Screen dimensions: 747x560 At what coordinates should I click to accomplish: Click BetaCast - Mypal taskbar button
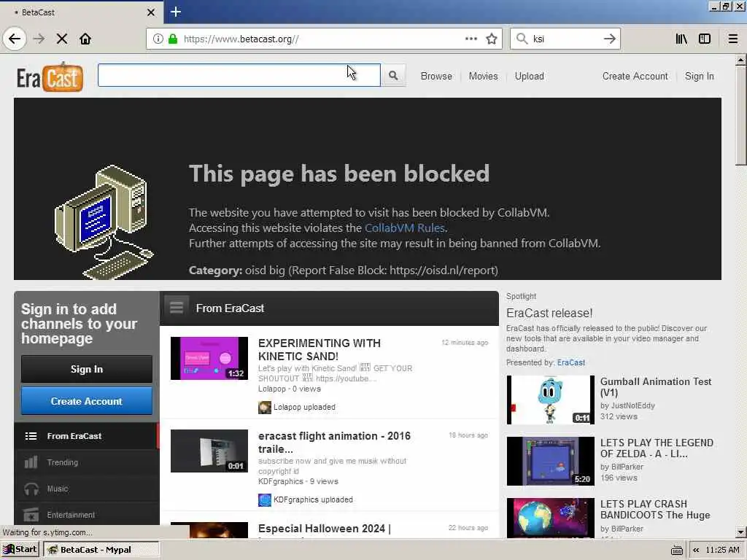click(101, 550)
